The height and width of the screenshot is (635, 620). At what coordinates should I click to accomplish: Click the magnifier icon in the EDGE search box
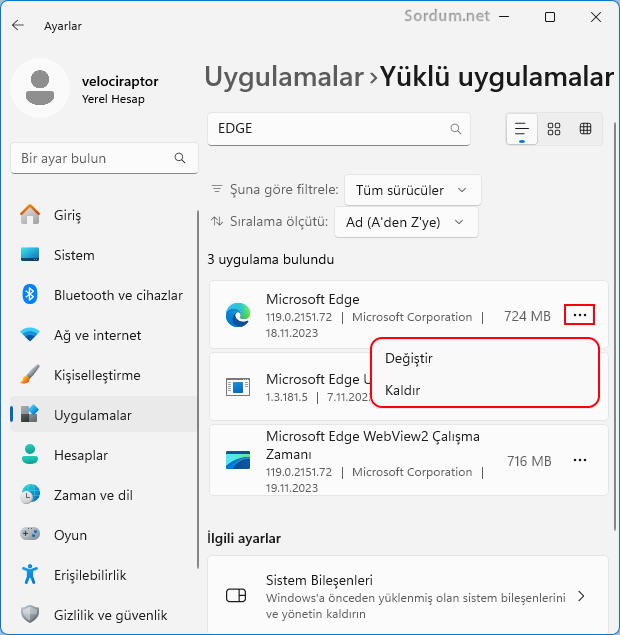coord(456,129)
